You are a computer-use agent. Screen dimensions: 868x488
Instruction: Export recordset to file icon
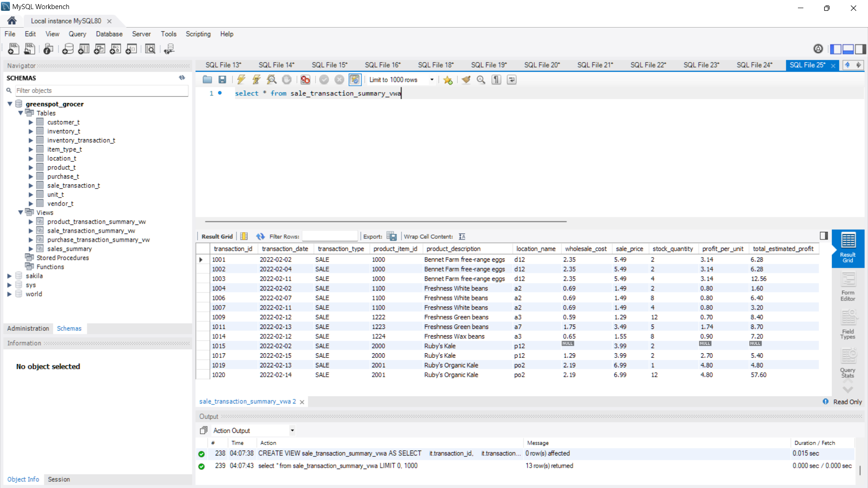point(392,236)
